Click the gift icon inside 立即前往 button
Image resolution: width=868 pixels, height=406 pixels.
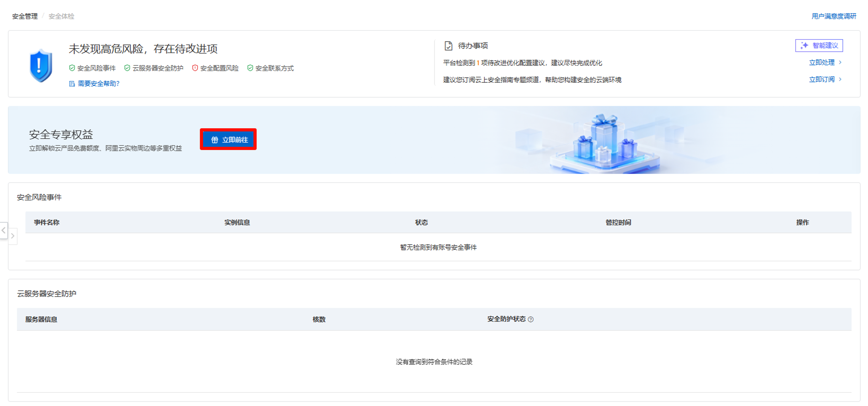coord(214,139)
